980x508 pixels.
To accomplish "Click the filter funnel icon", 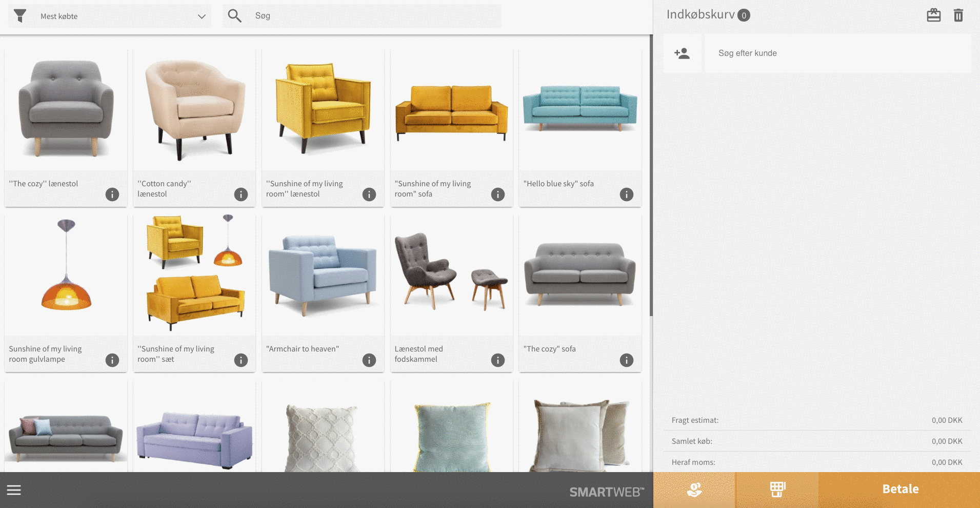I will point(20,16).
